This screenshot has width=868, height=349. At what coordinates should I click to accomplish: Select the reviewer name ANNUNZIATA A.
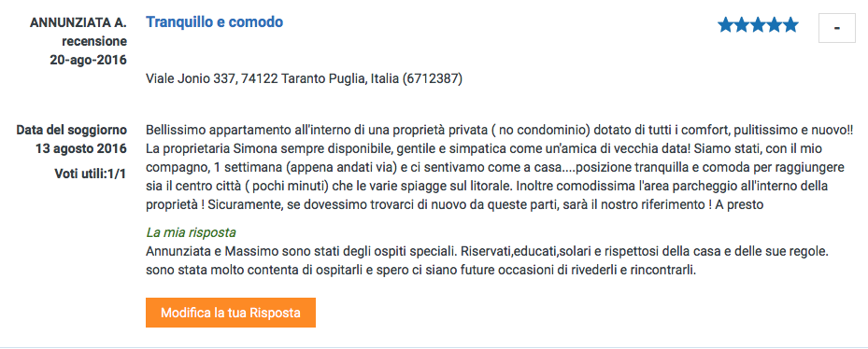(78, 22)
